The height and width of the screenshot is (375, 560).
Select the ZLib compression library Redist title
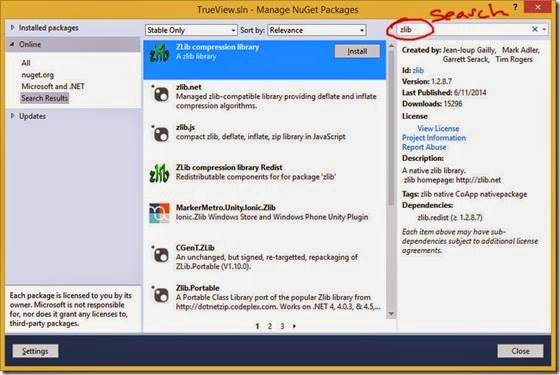(x=229, y=167)
